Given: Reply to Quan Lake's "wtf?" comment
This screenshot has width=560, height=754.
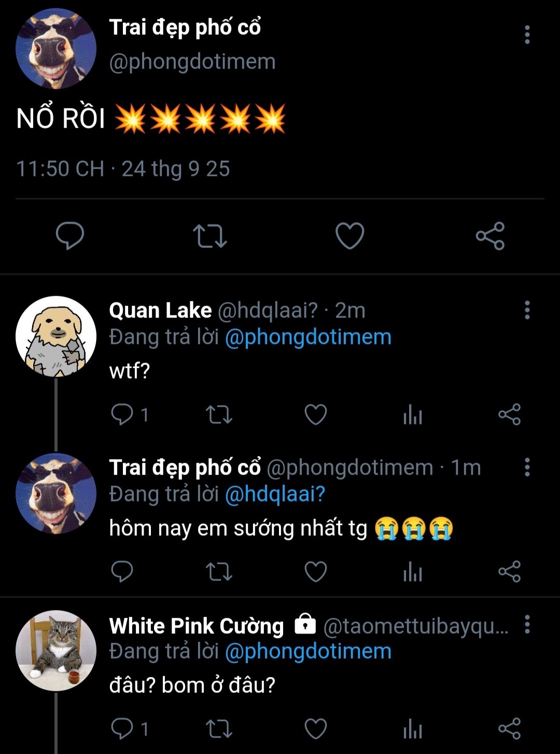Looking at the screenshot, I should pos(122,414).
